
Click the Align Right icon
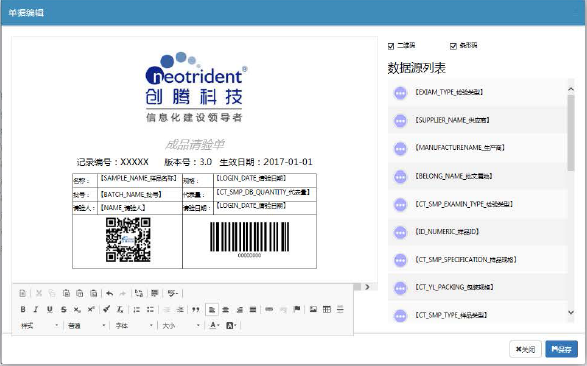click(x=239, y=309)
